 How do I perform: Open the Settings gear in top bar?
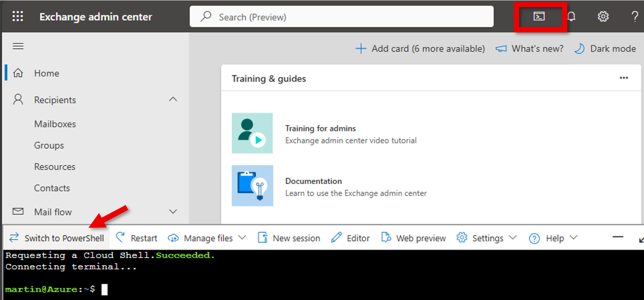click(603, 17)
